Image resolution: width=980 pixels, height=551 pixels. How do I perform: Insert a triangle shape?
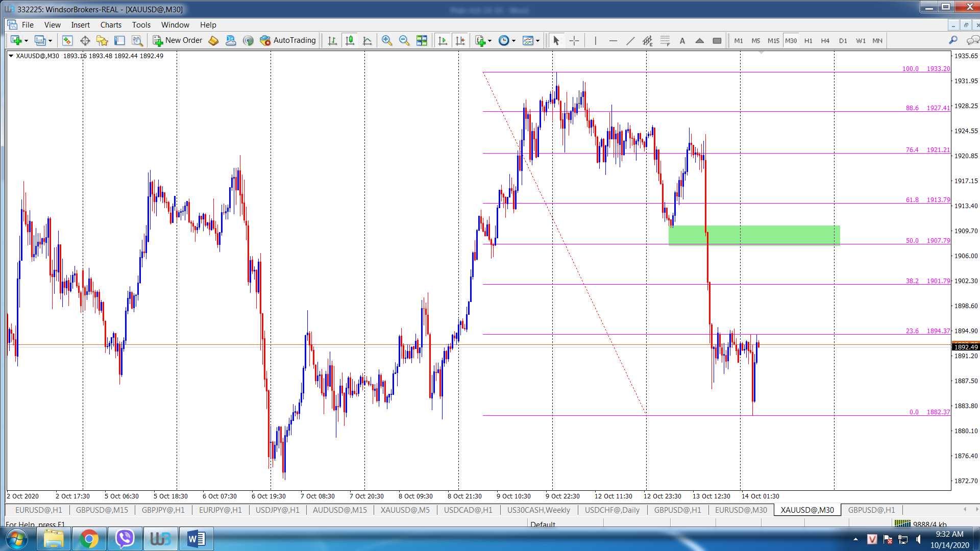pos(700,41)
